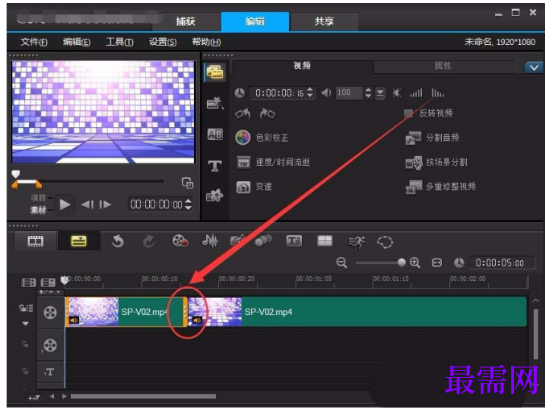Open the Transitions (AB) library icon
This screenshot has height=411, width=557.
click(215, 134)
